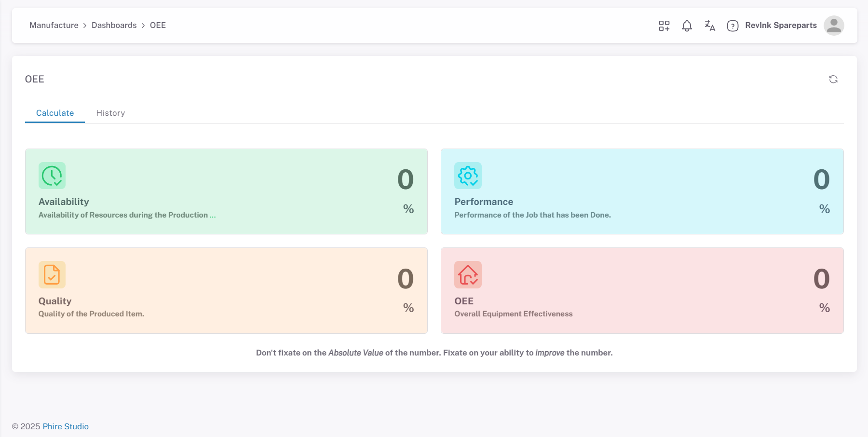Click the Availability clock icon
This screenshot has height=437, width=868.
tap(52, 176)
